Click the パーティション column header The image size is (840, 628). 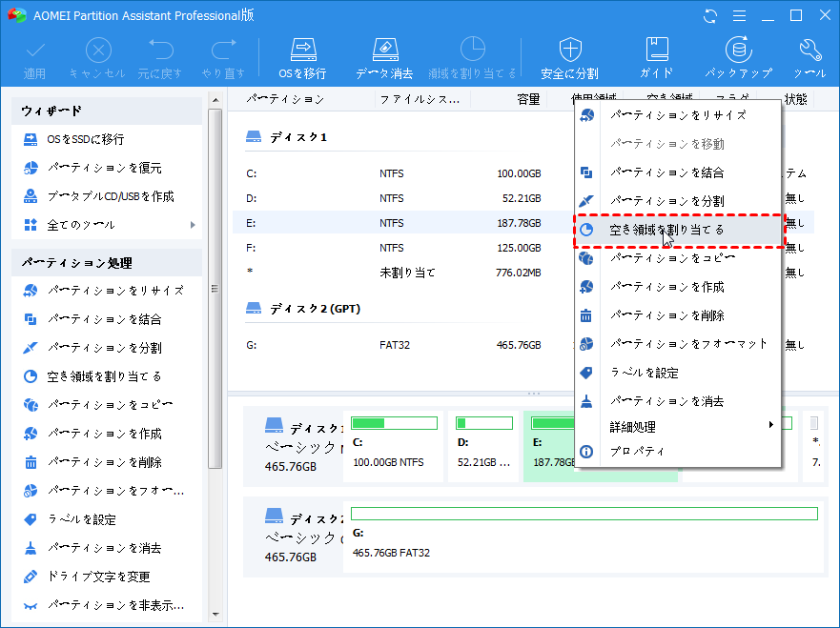point(285,99)
